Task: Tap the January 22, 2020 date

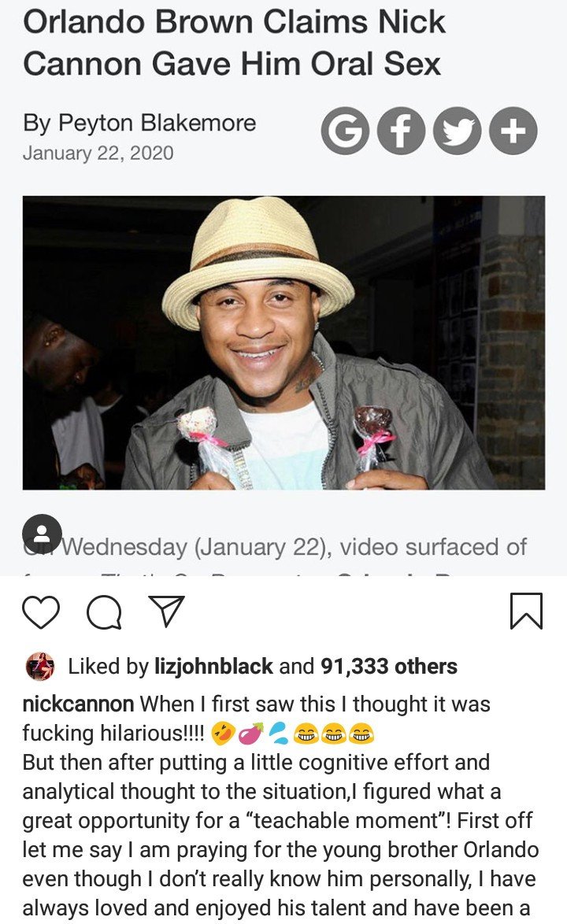Action: point(98,153)
